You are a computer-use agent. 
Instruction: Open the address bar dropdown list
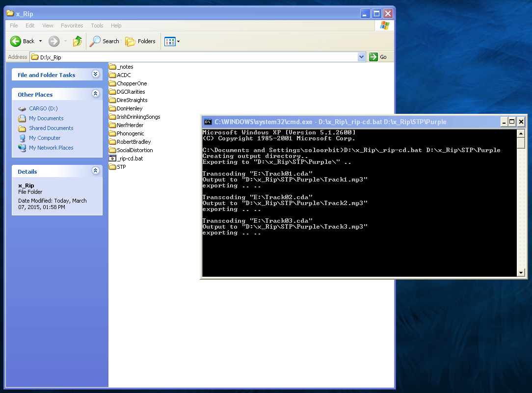[x=362, y=57]
